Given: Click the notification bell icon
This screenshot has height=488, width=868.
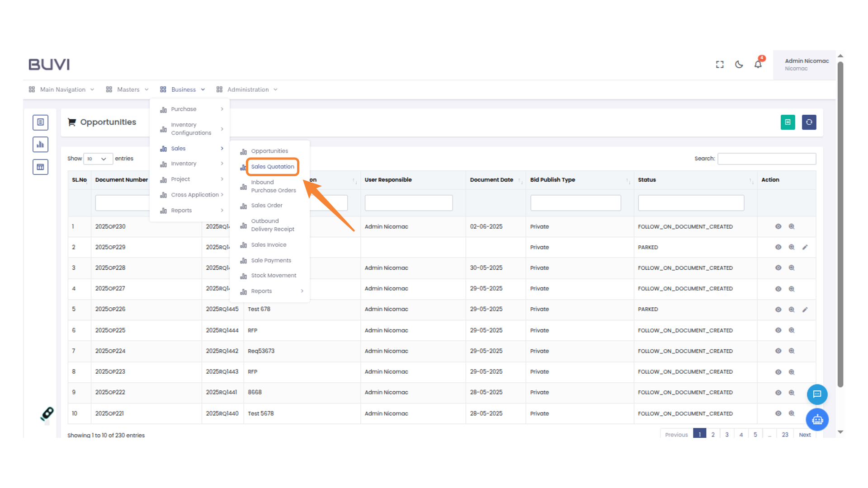Looking at the screenshot, I should [x=758, y=65].
